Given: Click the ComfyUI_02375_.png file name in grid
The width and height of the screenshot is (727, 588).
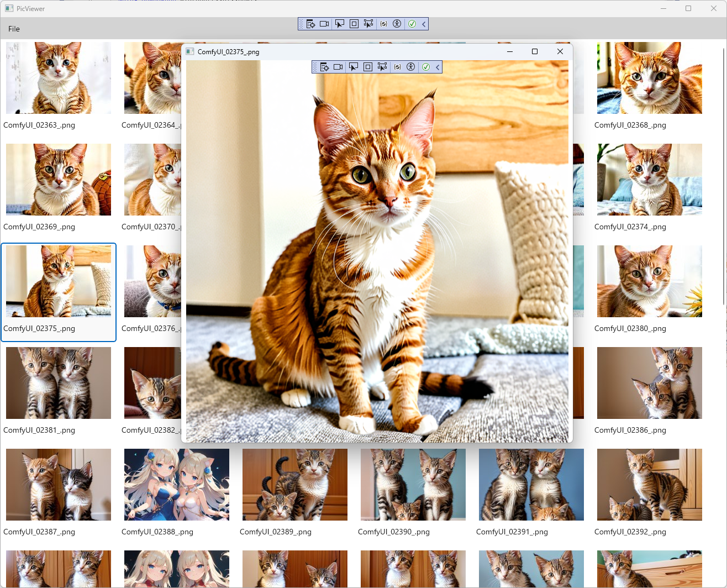Looking at the screenshot, I should [x=39, y=328].
